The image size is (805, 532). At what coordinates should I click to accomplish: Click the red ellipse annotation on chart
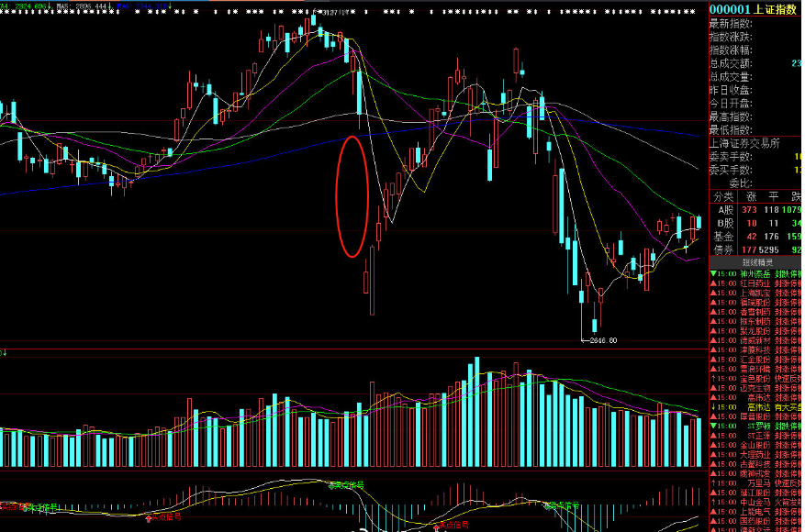pyautogui.click(x=353, y=196)
